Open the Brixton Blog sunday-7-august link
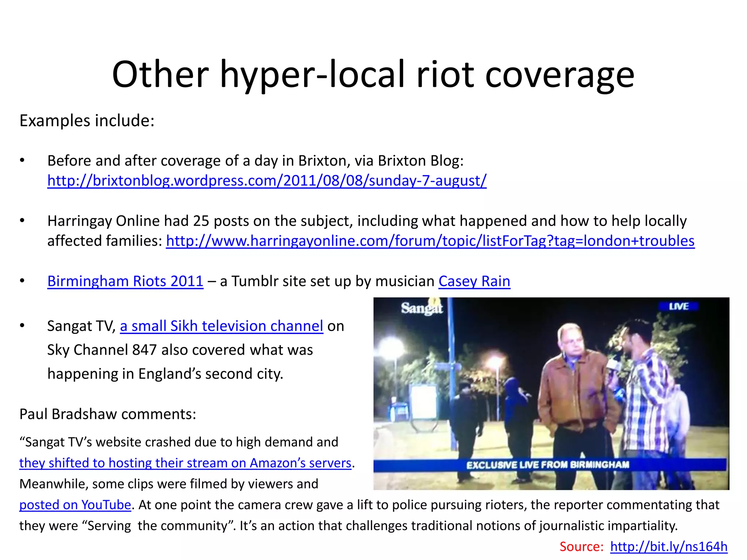Screen dimensions: 747x560 tap(267, 181)
